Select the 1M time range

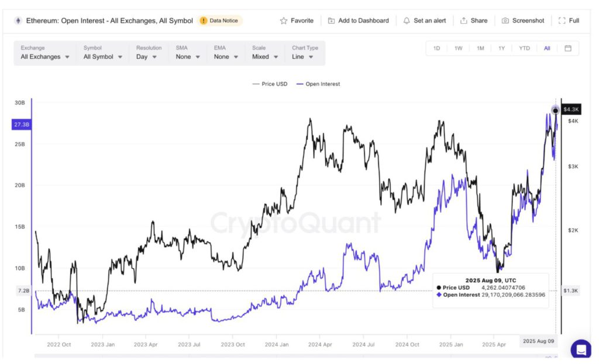480,48
